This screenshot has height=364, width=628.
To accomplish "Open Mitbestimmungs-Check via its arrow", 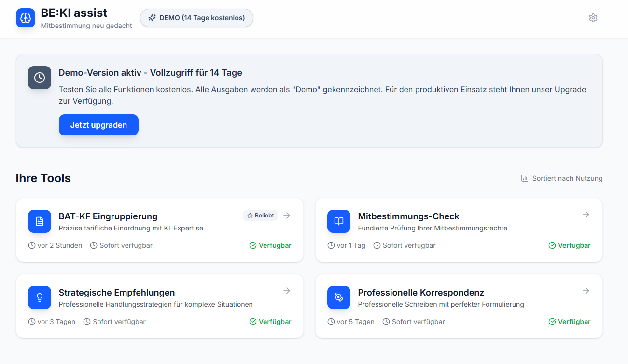I will 586,215.
